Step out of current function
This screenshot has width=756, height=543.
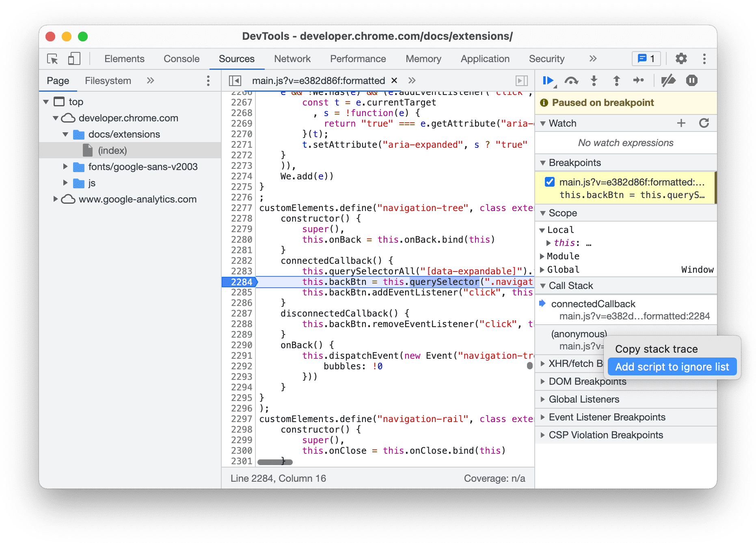616,80
